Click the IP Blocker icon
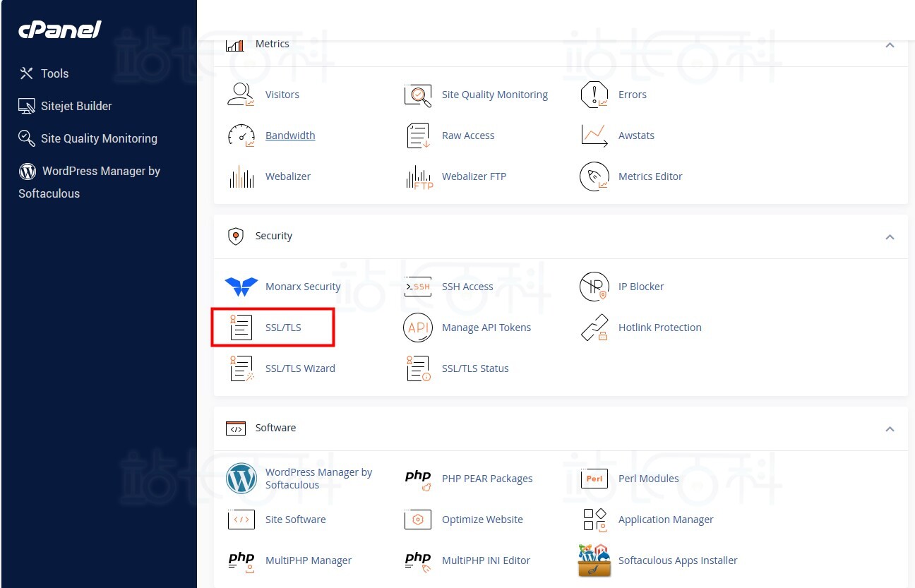Image resolution: width=915 pixels, height=588 pixels. (x=594, y=287)
